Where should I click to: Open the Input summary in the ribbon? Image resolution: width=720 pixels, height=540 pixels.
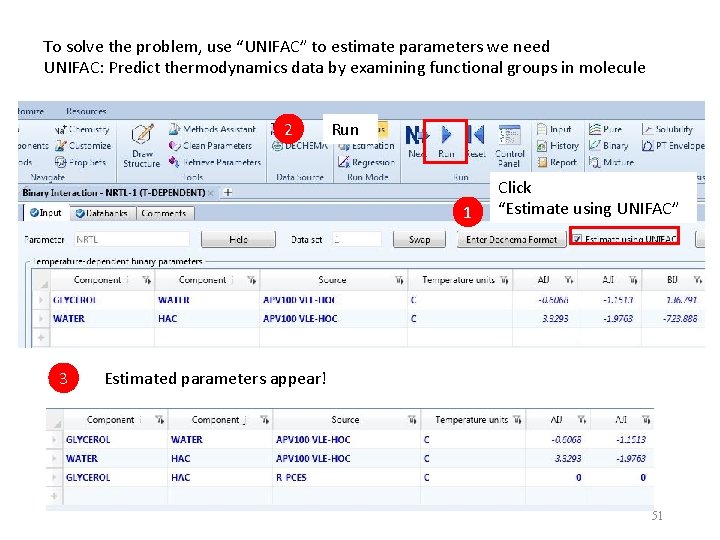pos(555,129)
